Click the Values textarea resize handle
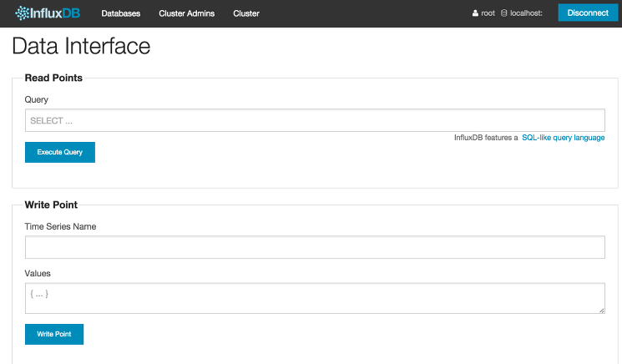The width and height of the screenshot is (622, 364). [602, 311]
